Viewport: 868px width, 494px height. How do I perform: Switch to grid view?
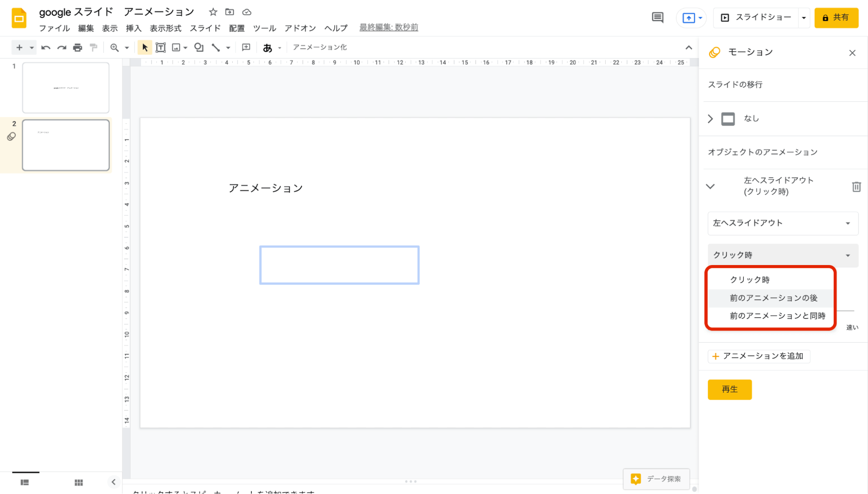tap(79, 482)
